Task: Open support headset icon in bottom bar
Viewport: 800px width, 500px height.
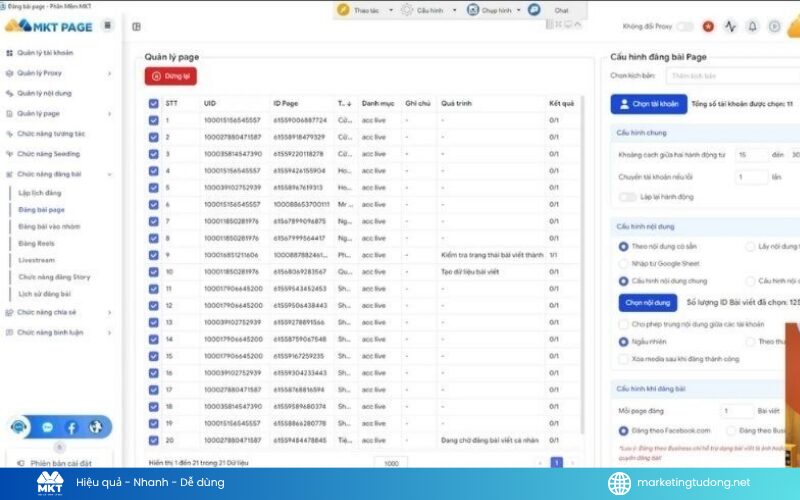Action: point(19,427)
